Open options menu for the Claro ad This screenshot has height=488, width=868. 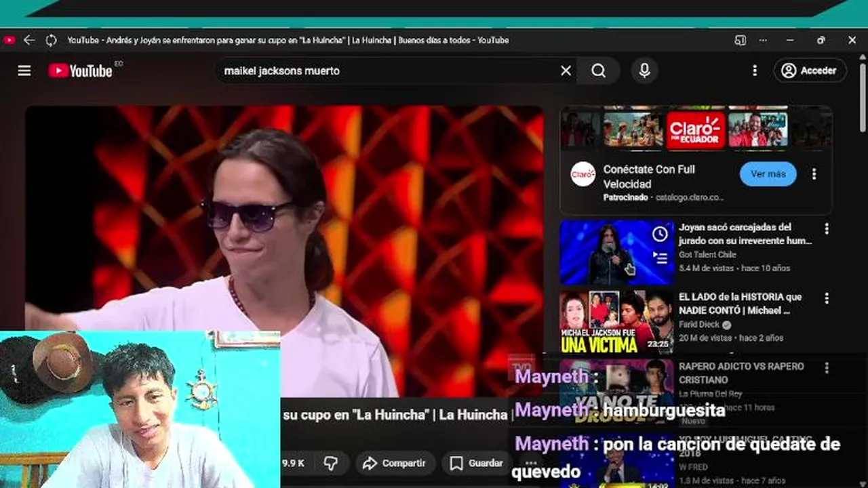click(x=814, y=174)
